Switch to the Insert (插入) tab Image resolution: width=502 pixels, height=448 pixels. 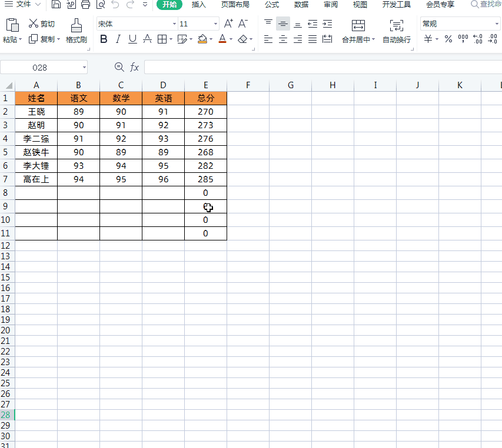coord(198,4)
